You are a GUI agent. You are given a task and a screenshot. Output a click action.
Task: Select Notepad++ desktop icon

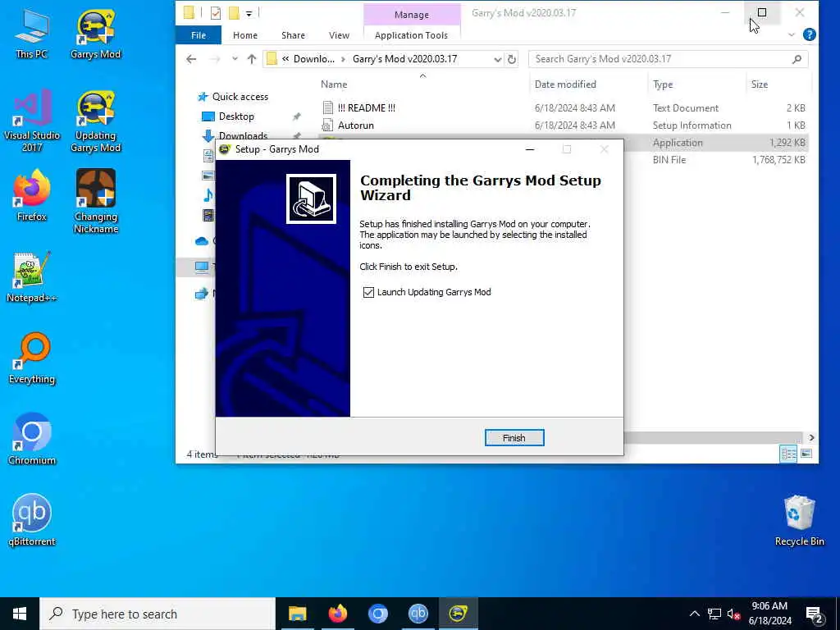[32, 277]
